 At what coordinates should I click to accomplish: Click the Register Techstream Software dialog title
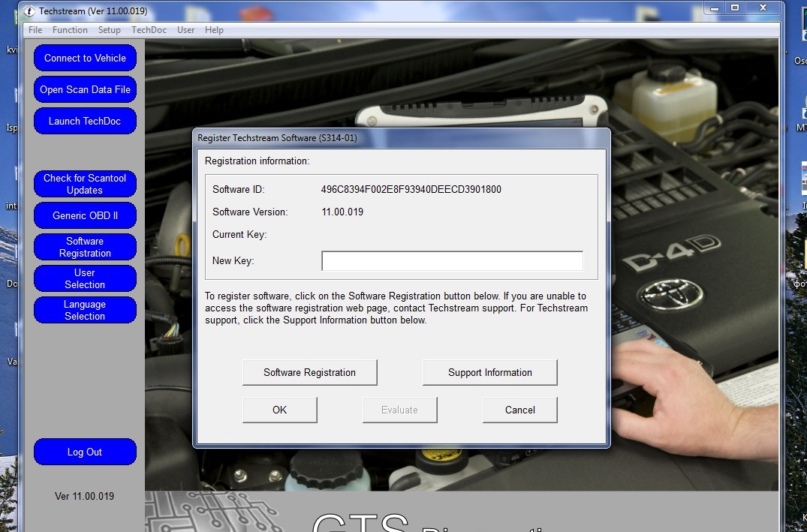(278, 138)
